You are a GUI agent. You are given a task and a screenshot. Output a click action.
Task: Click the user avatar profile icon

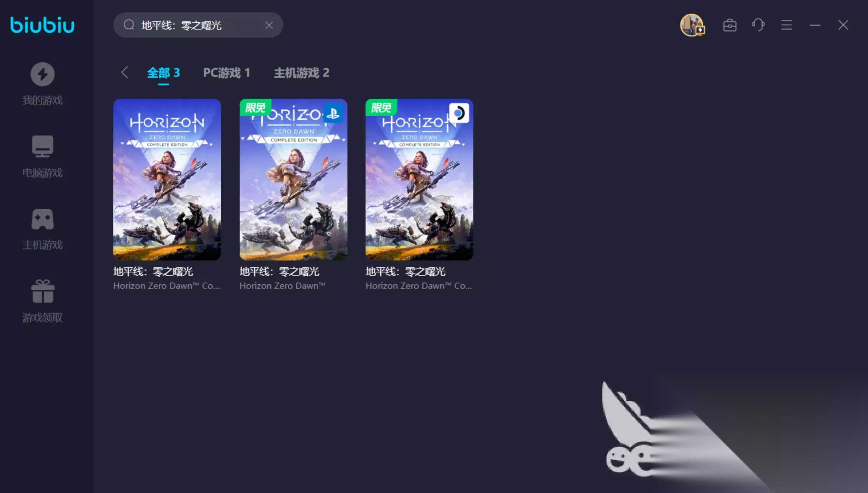click(x=692, y=25)
